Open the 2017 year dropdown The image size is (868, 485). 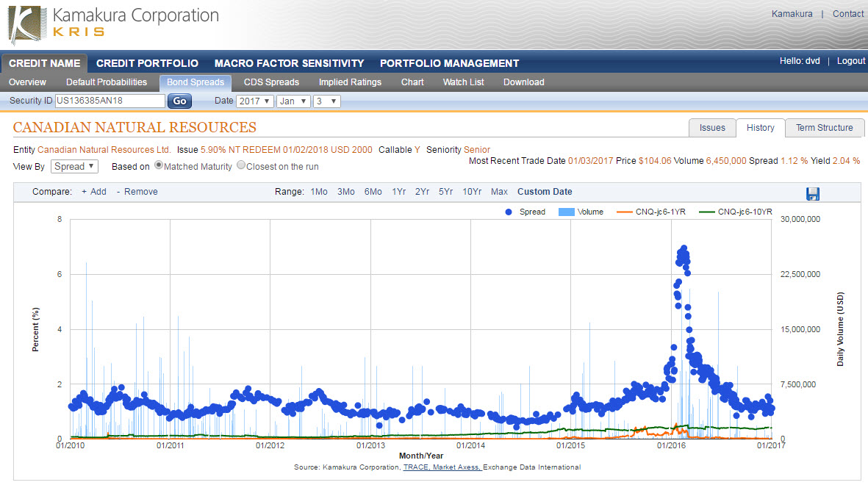[254, 101]
